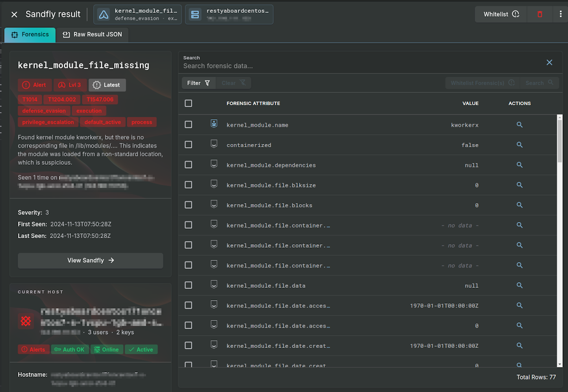Open the three-dot overflow menu icon

tap(561, 14)
